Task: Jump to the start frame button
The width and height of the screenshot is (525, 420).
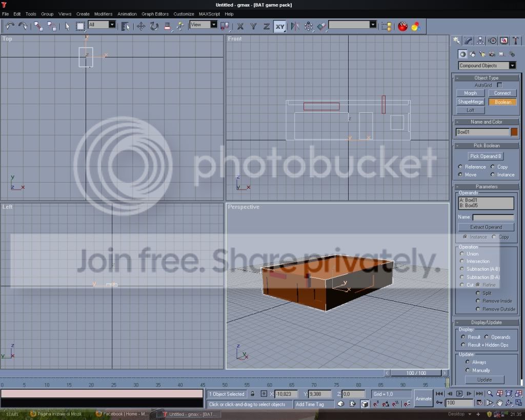Action: click(x=439, y=393)
